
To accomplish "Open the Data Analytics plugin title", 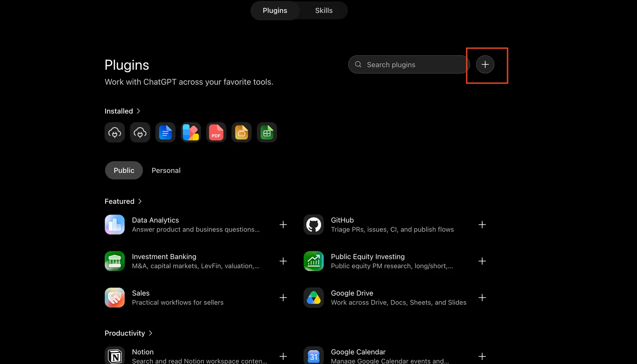I will click(x=155, y=220).
